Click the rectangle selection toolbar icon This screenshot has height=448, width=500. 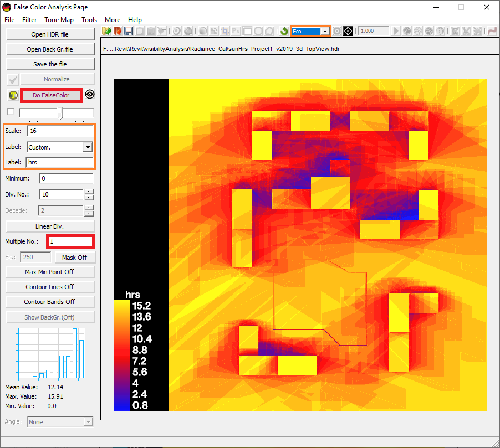point(247,31)
